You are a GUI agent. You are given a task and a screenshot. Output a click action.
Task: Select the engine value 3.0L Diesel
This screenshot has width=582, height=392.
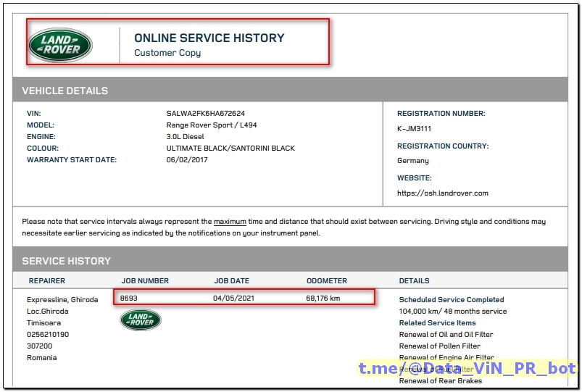coord(186,137)
